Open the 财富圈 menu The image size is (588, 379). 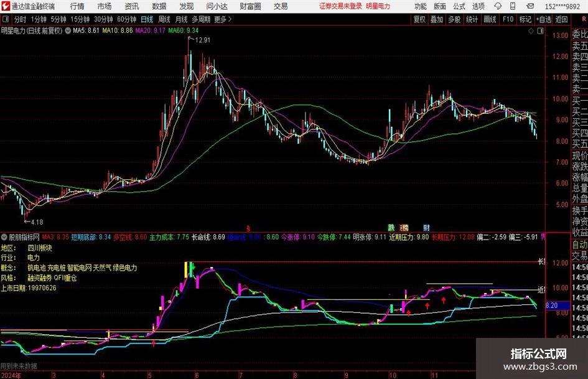(x=250, y=6)
